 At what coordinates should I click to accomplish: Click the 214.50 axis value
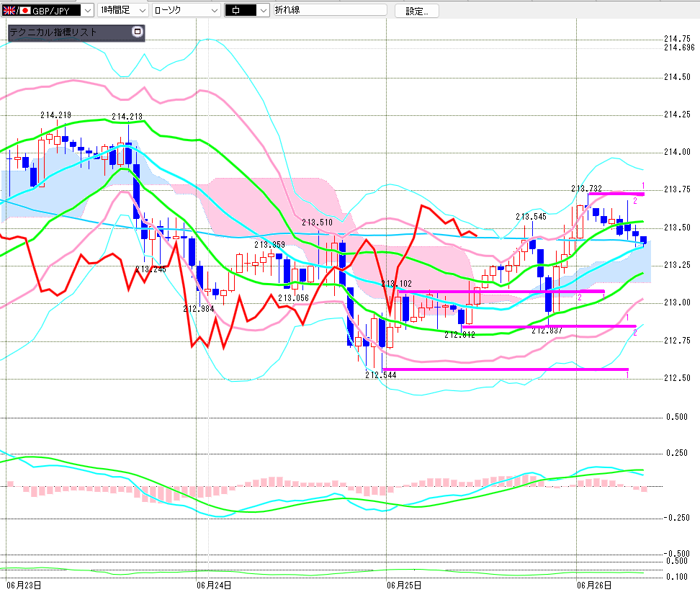677,77
